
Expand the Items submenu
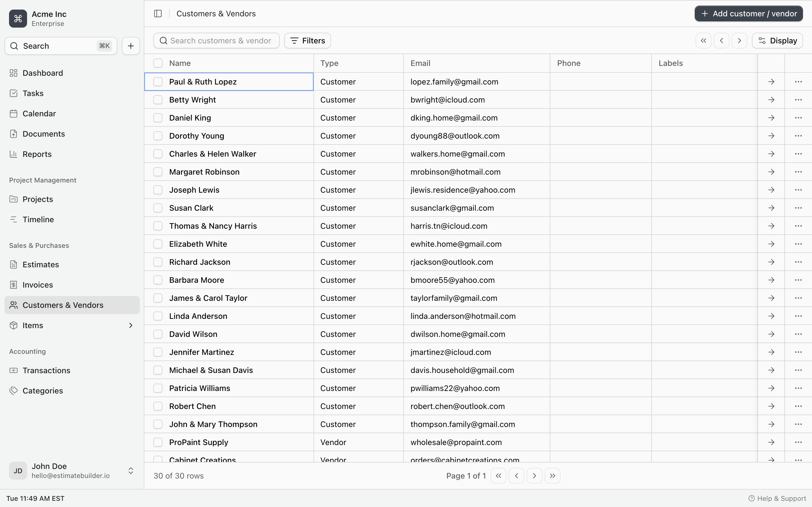[x=130, y=325]
